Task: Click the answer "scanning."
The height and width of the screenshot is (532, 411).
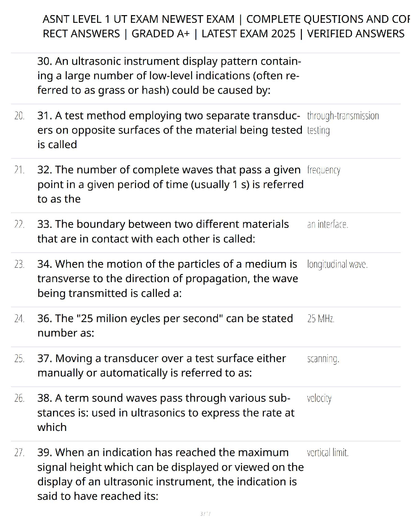Action: [x=323, y=359]
